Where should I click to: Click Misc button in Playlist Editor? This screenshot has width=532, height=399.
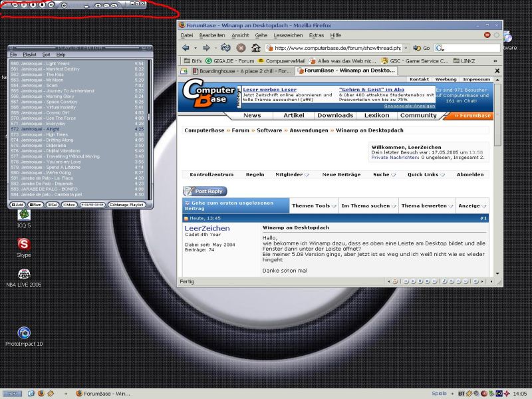click(69, 205)
